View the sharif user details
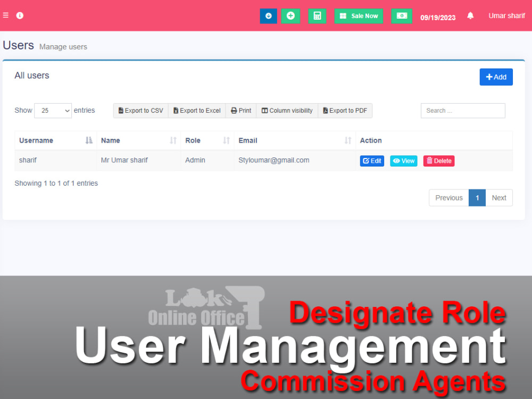The width and height of the screenshot is (532, 399). click(x=404, y=161)
